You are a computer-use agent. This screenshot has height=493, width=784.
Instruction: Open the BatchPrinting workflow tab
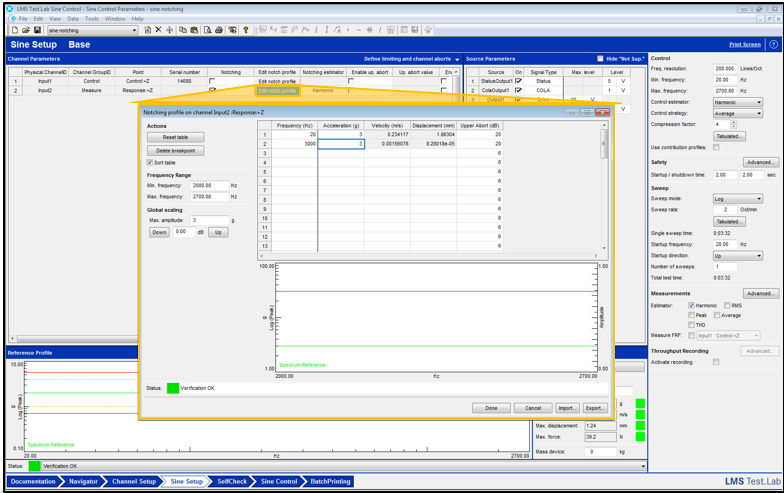(x=330, y=482)
